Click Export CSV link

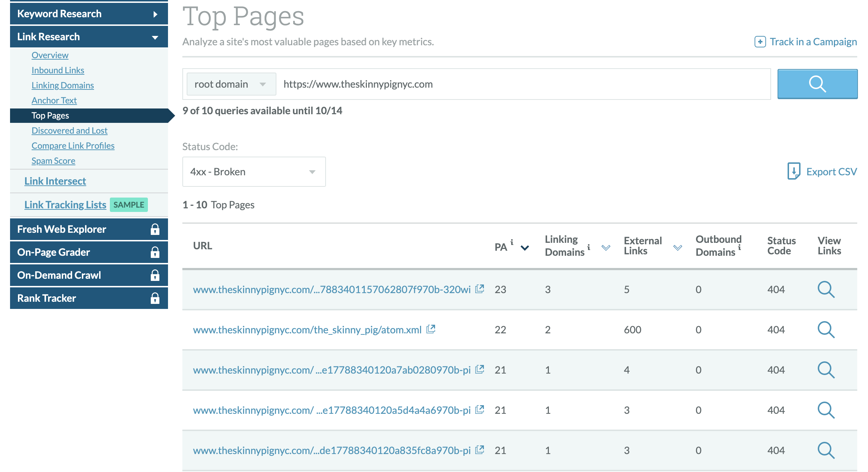click(832, 172)
